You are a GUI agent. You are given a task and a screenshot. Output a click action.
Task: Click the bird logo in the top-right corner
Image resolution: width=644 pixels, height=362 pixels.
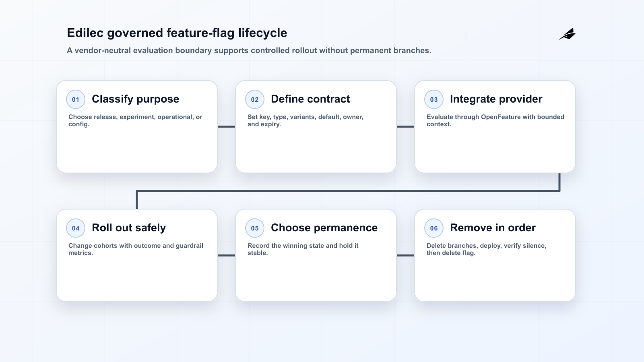coord(567,34)
